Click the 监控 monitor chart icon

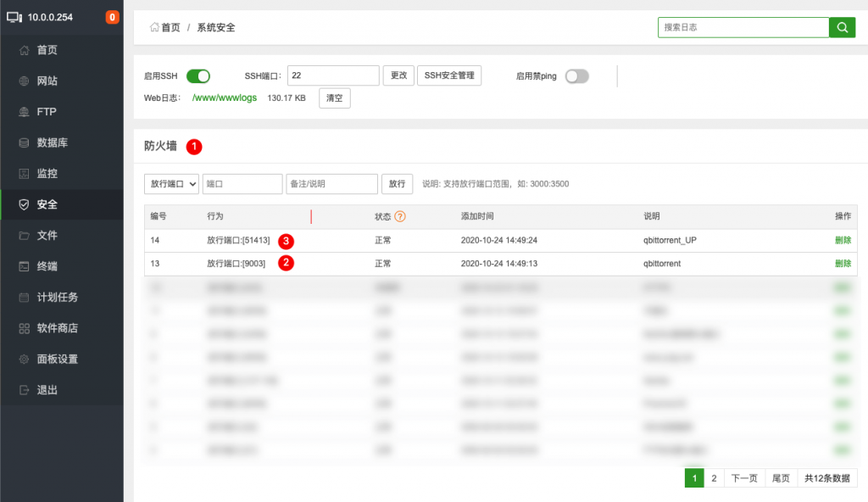[24, 174]
